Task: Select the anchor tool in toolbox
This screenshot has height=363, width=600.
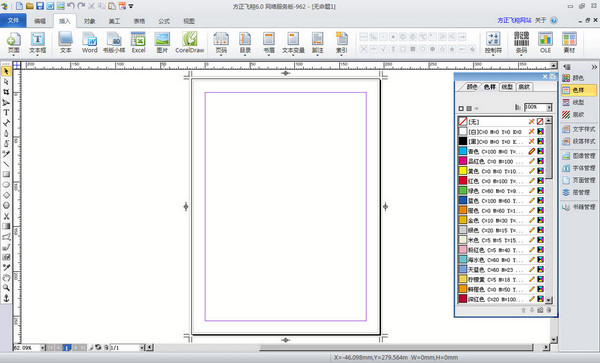Action: pyautogui.click(x=6, y=298)
